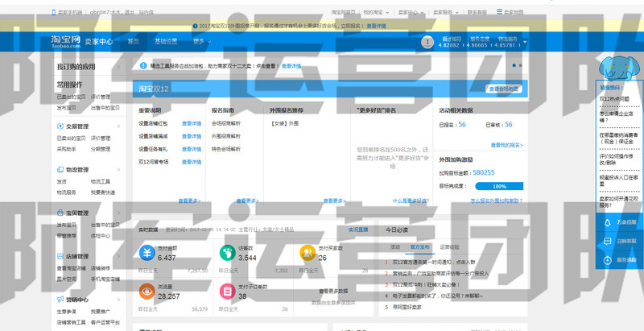Click the 营销中心 megaphone icon
644x331 pixels.
pyautogui.click(x=60, y=300)
